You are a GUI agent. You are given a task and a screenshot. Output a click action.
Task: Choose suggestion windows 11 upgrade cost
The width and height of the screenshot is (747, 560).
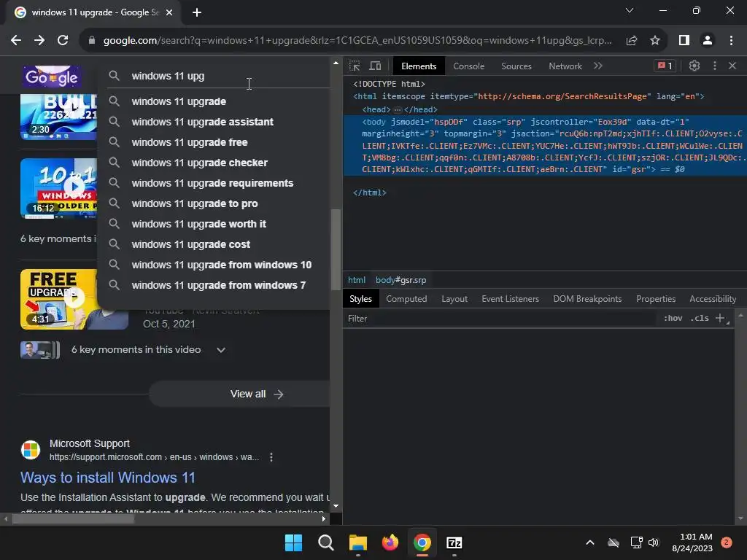[214, 244]
